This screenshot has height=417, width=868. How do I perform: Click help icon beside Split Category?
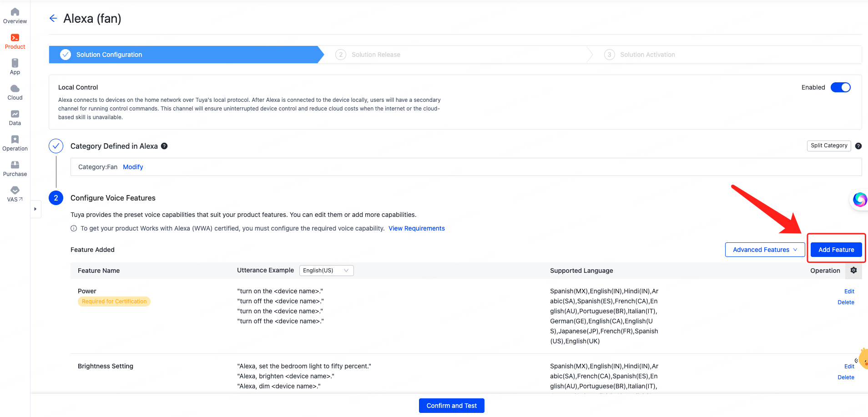pyautogui.click(x=858, y=146)
